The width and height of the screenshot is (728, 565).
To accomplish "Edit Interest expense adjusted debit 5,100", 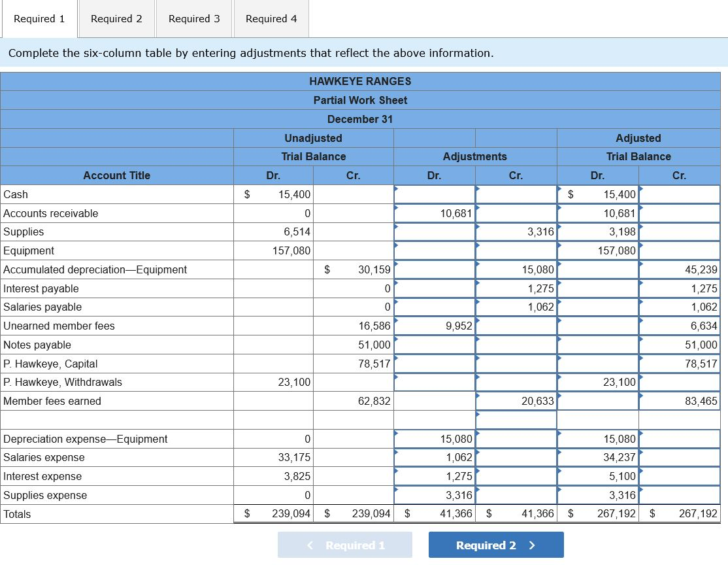I will [x=598, y=477].
